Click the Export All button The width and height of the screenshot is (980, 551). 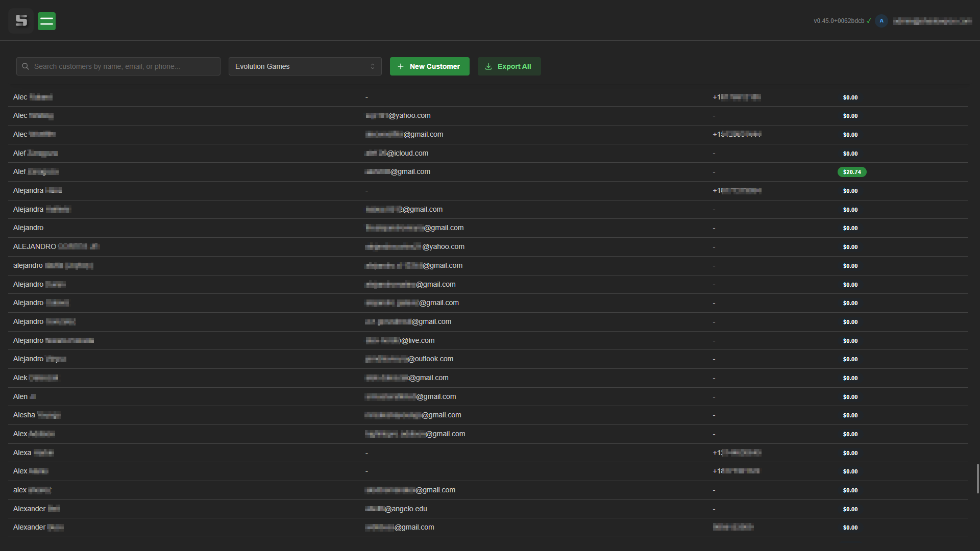[x=509, y=67]
